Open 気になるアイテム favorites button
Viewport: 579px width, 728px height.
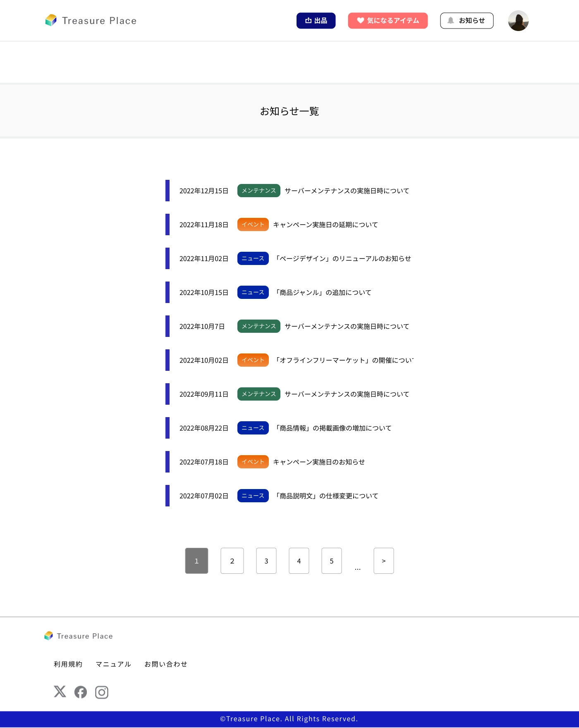pos(388,21)
